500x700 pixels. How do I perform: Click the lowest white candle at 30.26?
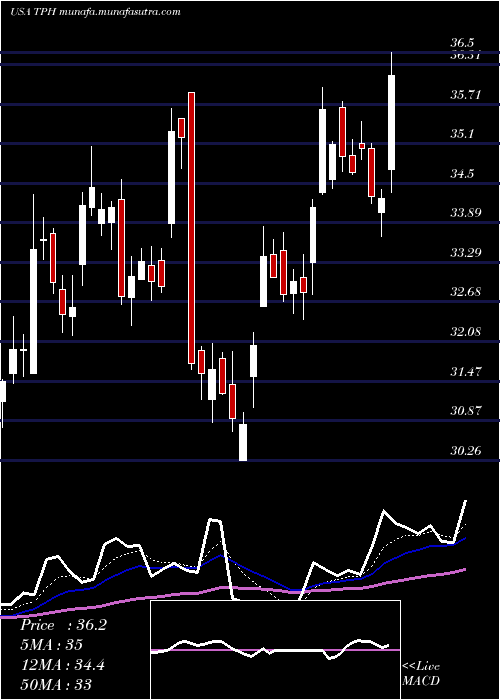[243, 442]
